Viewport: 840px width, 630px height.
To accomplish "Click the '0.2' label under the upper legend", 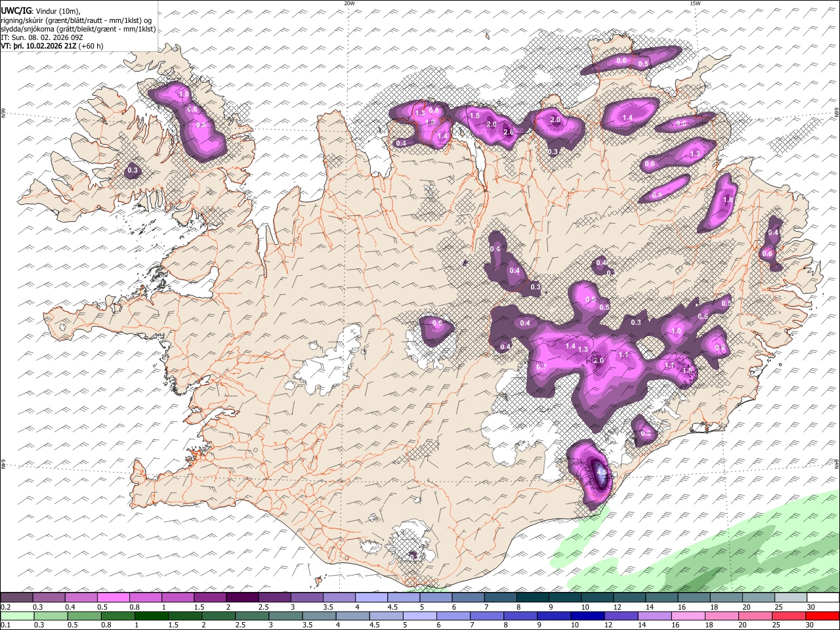I will click(5, 607).
